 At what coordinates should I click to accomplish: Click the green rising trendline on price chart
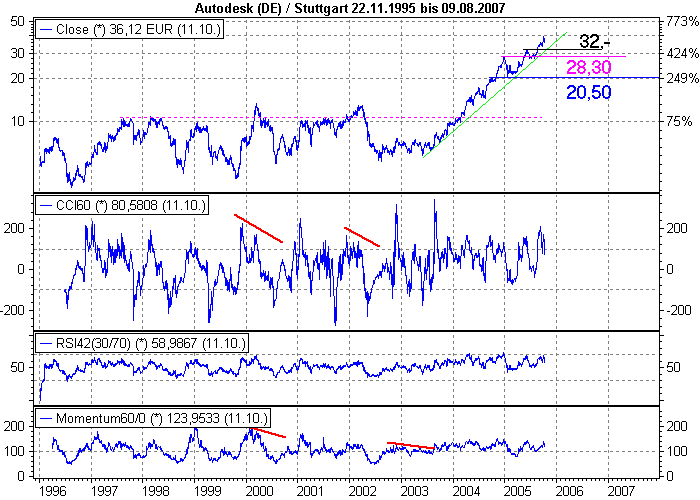click(495, 95)
